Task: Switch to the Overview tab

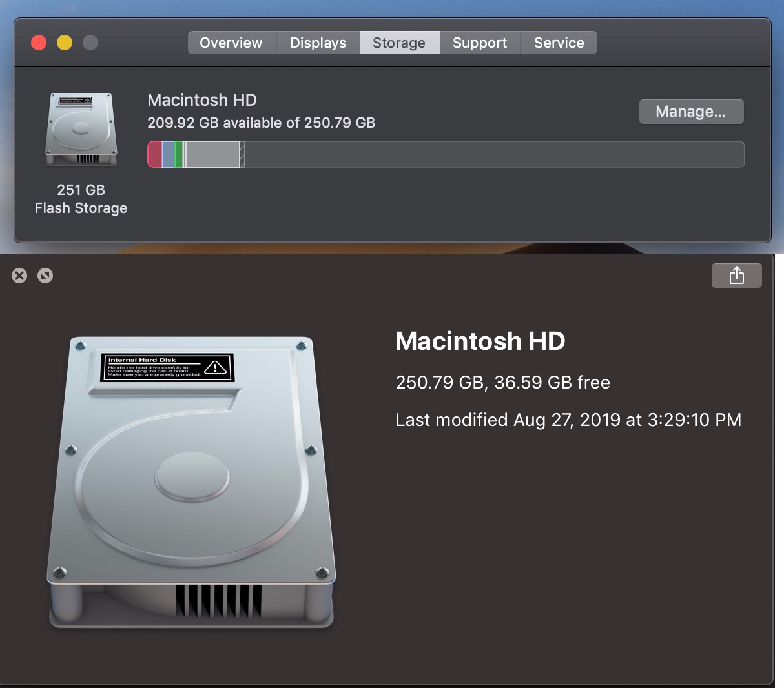Action: [231, 43]
